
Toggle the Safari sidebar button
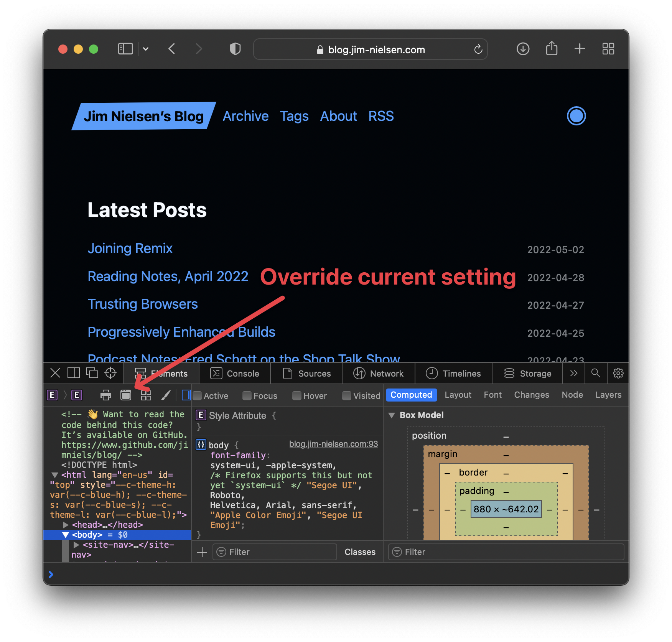point(125,49)
